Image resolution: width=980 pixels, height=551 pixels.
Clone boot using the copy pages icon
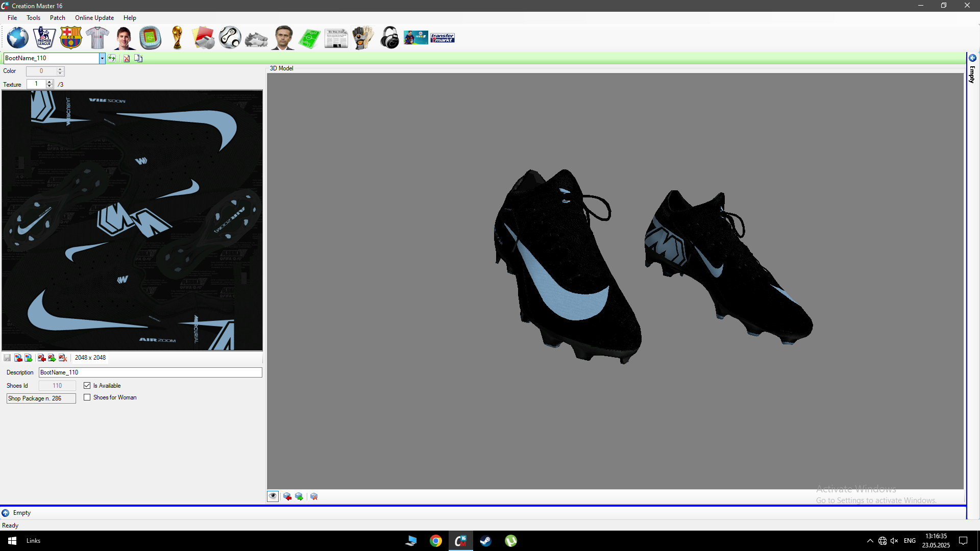(x=138, y=58)
